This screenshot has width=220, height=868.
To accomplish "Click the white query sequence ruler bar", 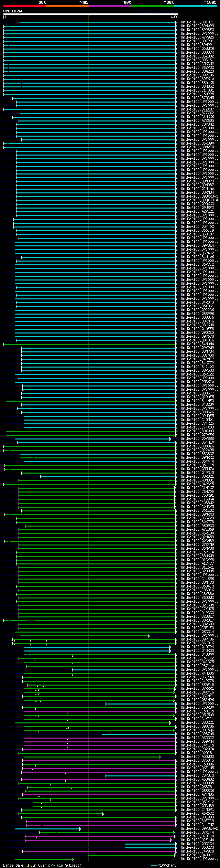I will [x=91, y=14].
